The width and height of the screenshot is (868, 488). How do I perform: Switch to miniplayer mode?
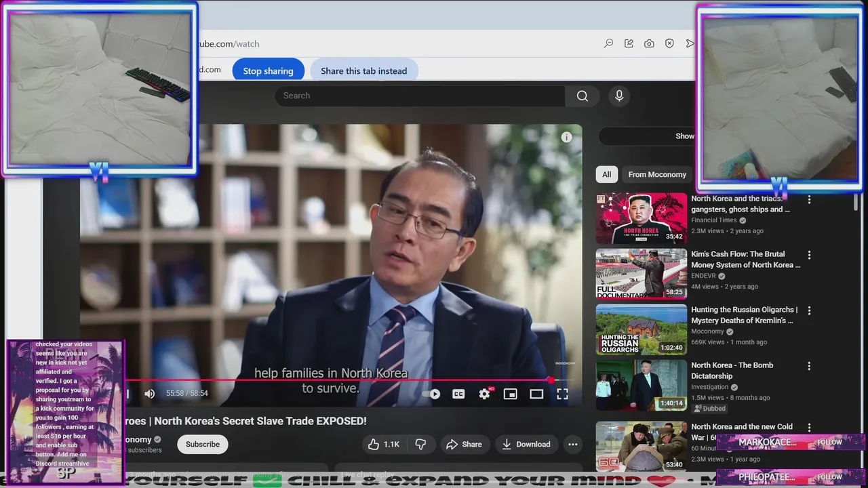pos(510,394)
